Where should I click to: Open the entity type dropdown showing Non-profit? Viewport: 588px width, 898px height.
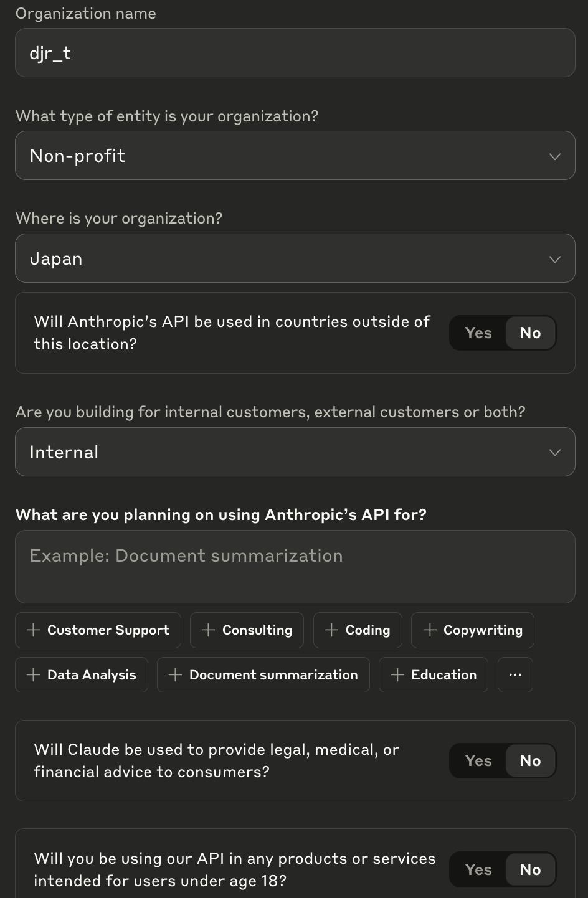[x=295, y=156]
